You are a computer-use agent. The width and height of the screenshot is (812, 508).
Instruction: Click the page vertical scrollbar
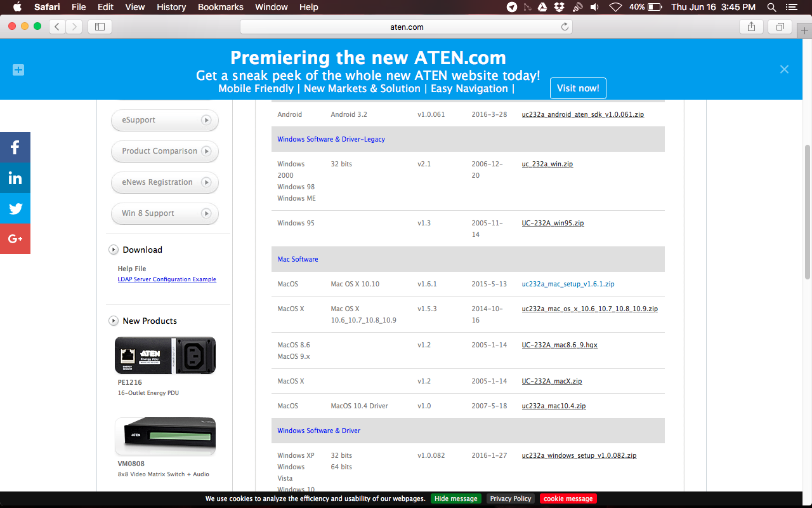tap(808, 211)
